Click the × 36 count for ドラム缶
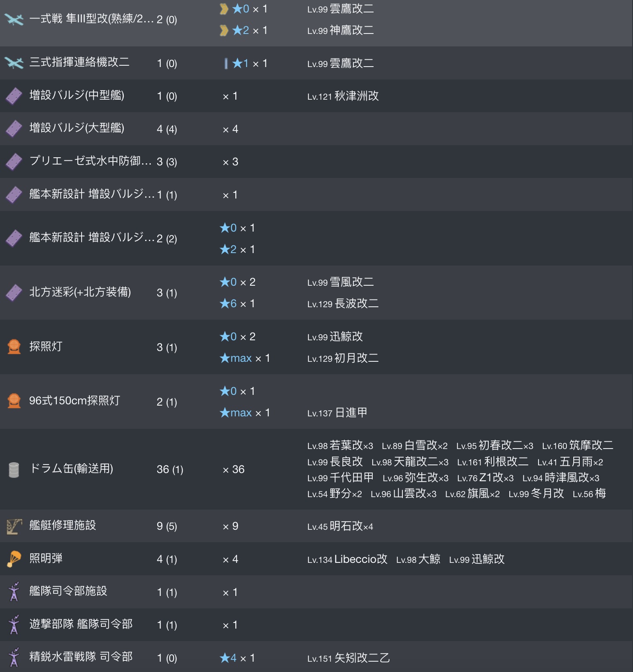The height and width of the screenshot is (672, 633). 234,469
